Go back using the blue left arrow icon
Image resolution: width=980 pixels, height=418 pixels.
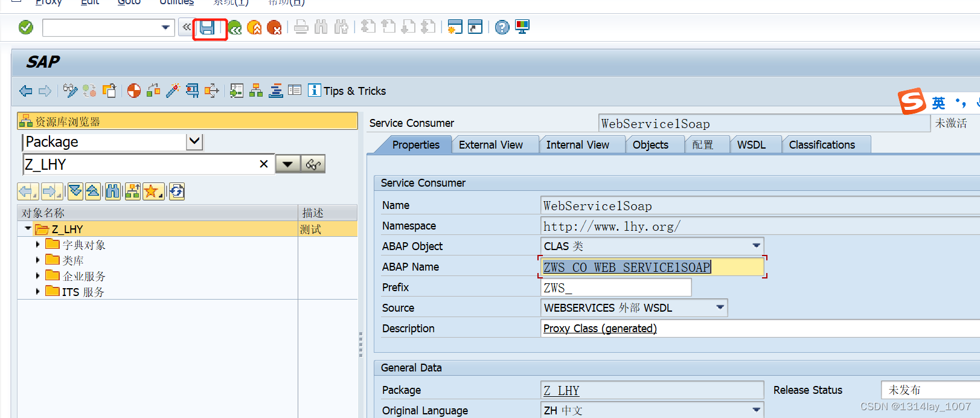[x=26, y=91]
